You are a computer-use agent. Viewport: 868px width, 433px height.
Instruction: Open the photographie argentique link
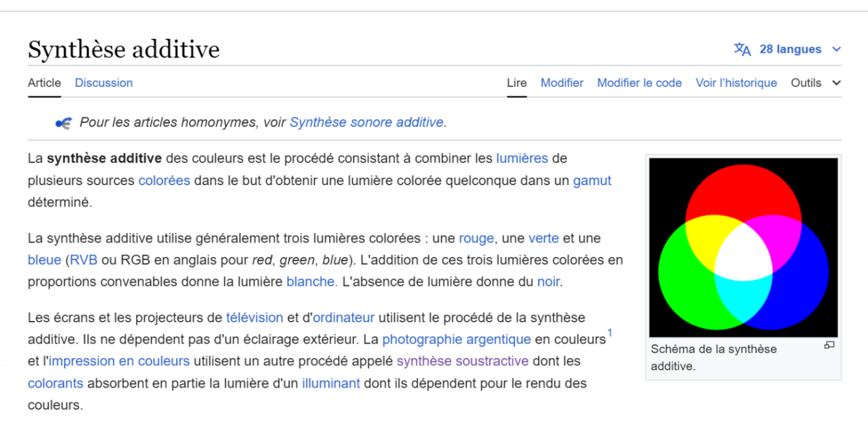coord(456,339)
